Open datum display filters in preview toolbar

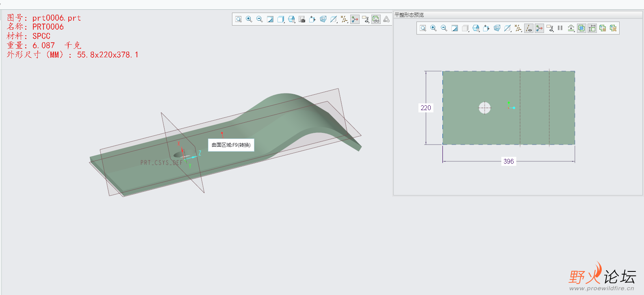[518, 28]
